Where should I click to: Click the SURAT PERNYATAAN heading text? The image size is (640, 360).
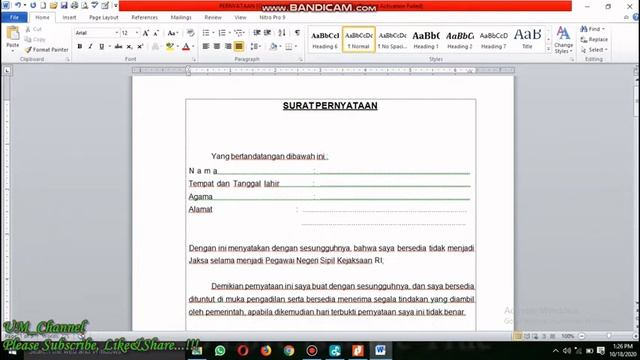tap(330, 106)
